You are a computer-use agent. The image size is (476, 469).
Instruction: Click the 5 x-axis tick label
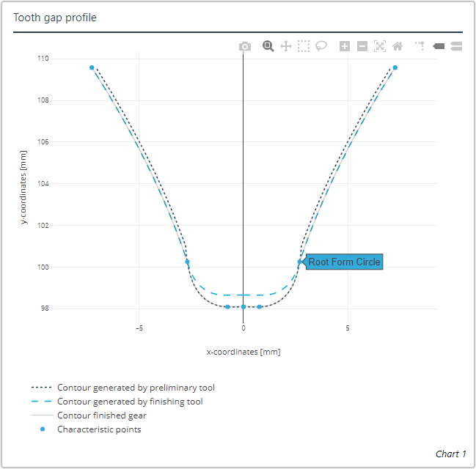(x=348, y=328)
